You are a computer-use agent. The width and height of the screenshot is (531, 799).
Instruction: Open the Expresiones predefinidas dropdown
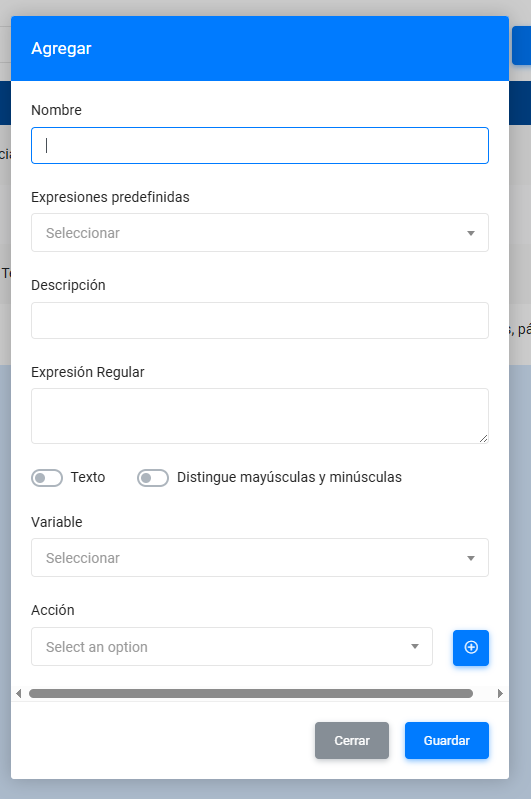tap(260, 233)
